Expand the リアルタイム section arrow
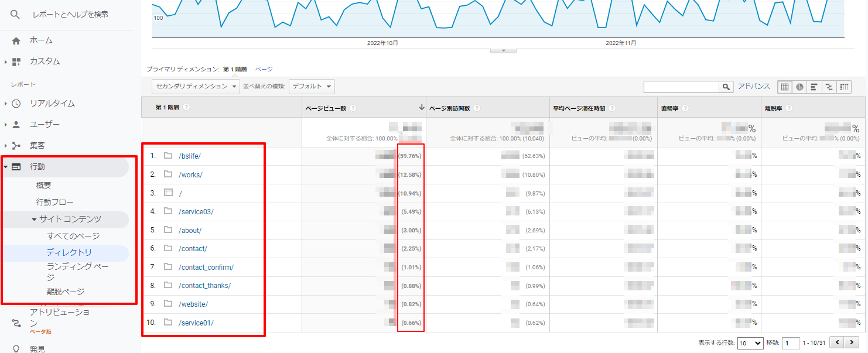Image resolution: width=868 pixels, height=353 pixels. tap(6, 104)
